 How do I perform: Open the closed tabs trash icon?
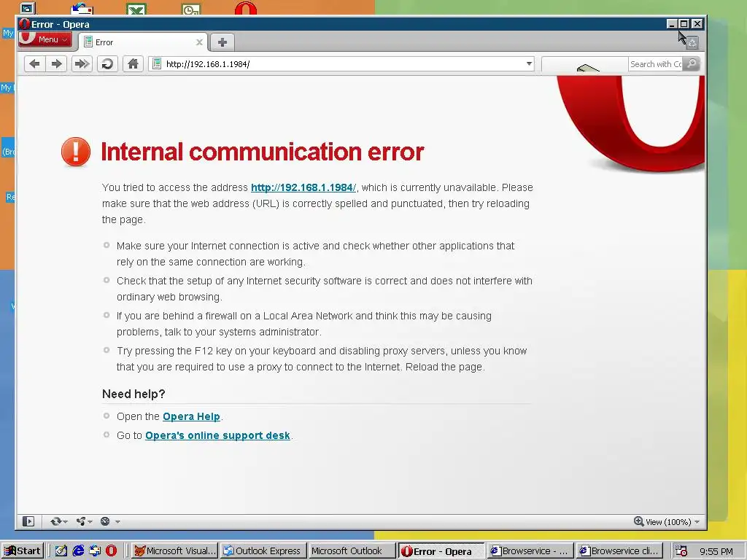point(692,43)
